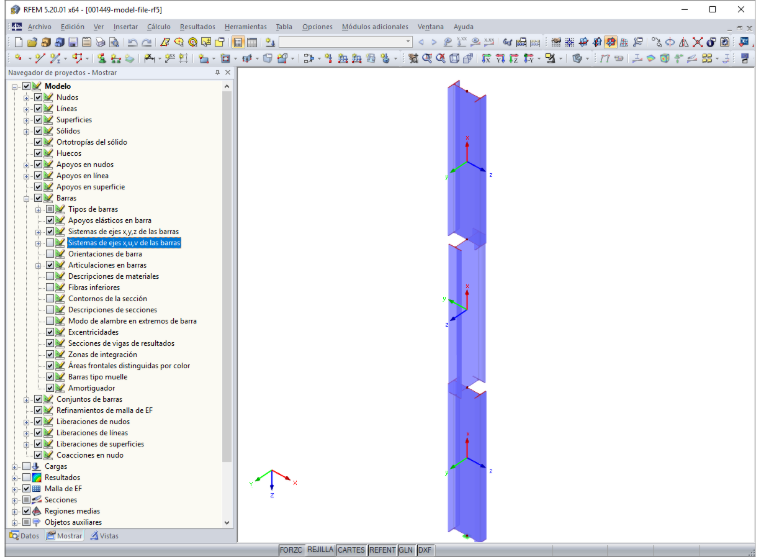Open the Resultados menu
This screenshot has height=557, width=760.
[197, 27]
